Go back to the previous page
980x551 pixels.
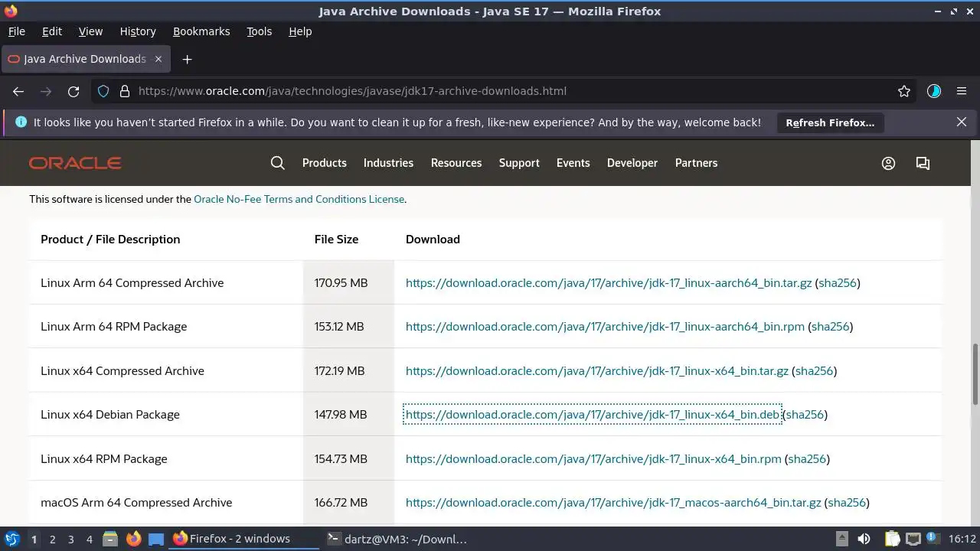18,91
